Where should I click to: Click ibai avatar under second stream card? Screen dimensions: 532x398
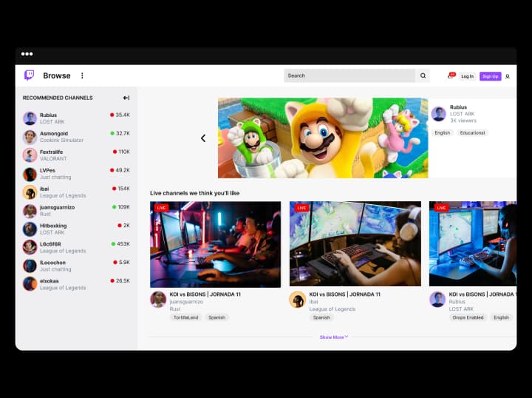[298, 300]
